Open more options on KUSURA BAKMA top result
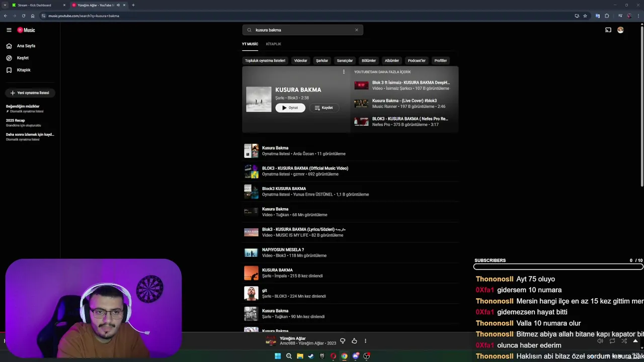Image resolution: width=644 pixels, height=362 pixels. (344, 72)
